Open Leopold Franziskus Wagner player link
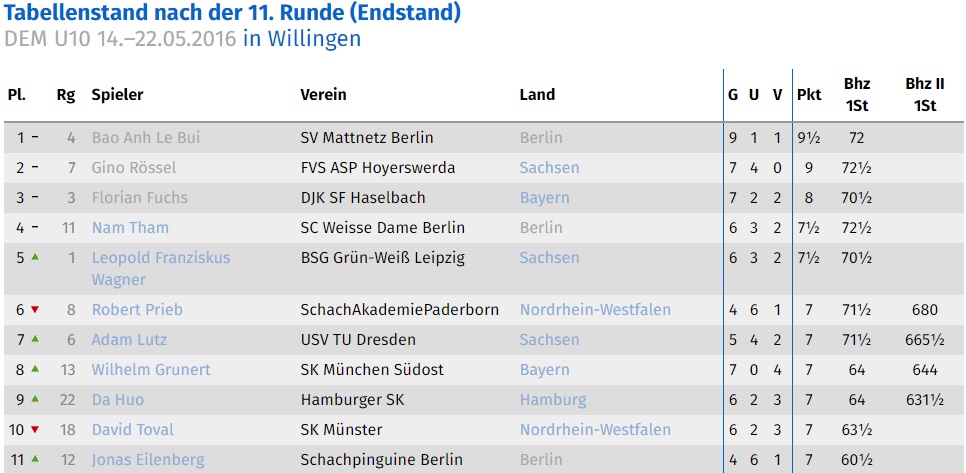Screen dimensions: 966x473 click(161, 269)
